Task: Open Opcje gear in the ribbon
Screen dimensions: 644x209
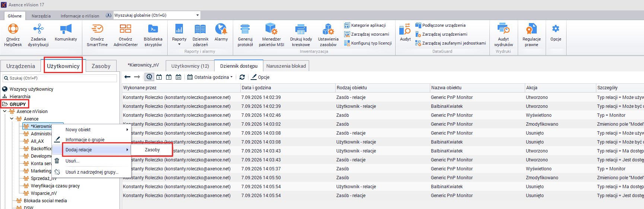Action: (556, 33)
